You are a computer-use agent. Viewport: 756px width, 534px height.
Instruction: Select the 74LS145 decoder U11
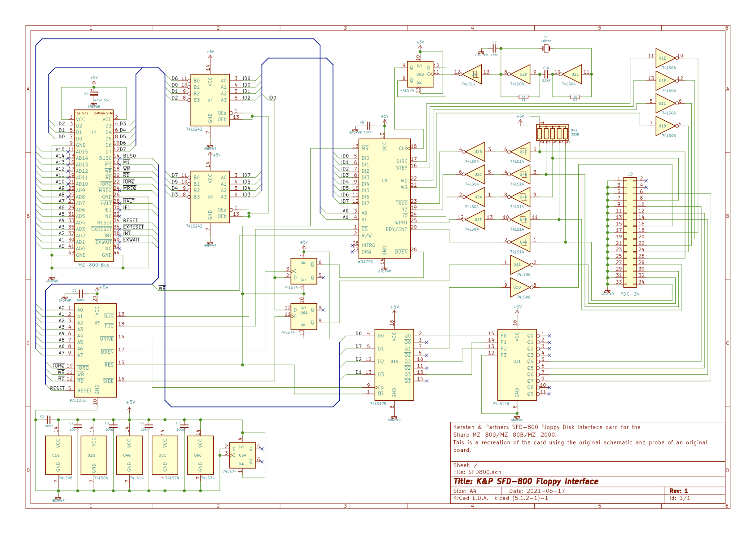[517, 363]
